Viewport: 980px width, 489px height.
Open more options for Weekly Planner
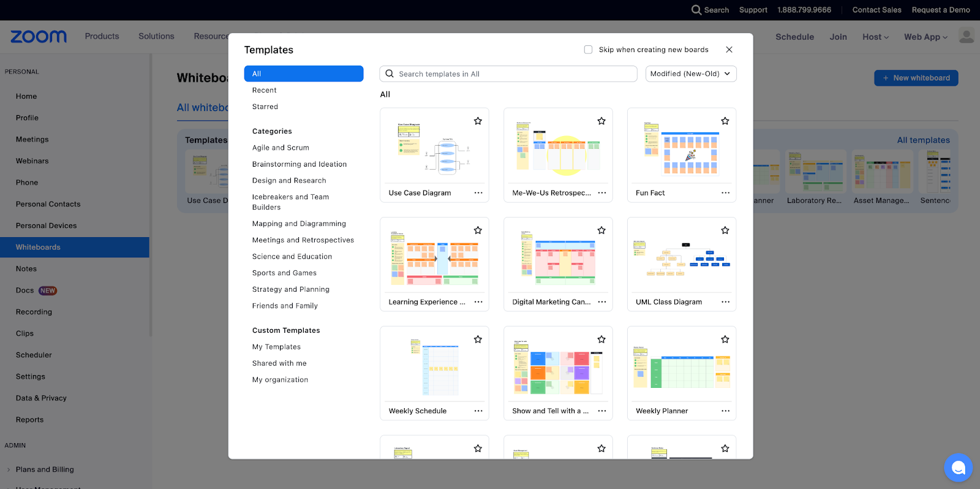point(726,411)
